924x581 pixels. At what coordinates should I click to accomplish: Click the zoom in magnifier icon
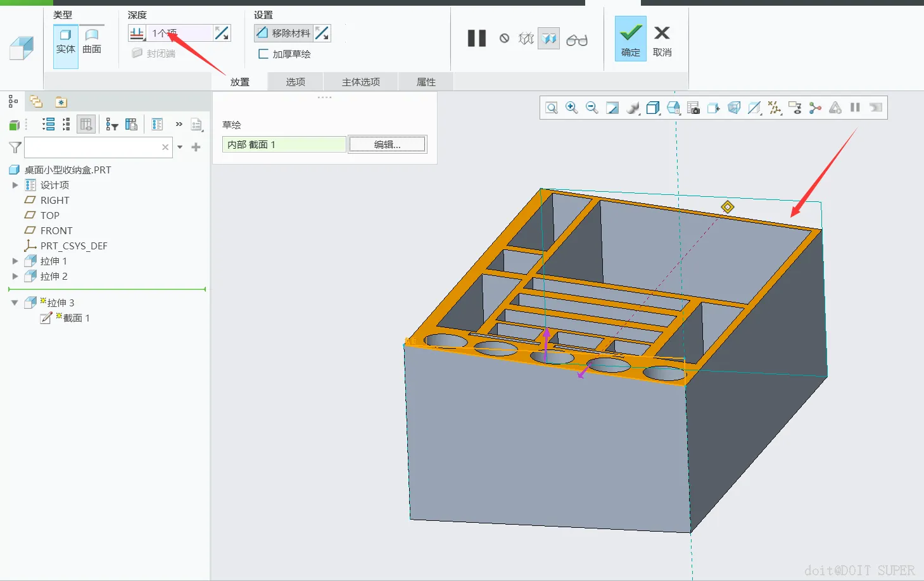(x=572, y=108)
